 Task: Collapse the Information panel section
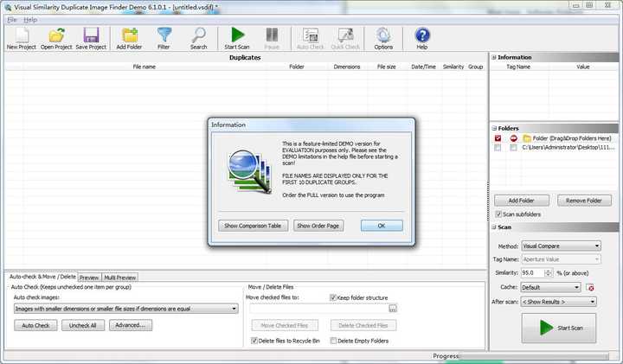(494, 57)
